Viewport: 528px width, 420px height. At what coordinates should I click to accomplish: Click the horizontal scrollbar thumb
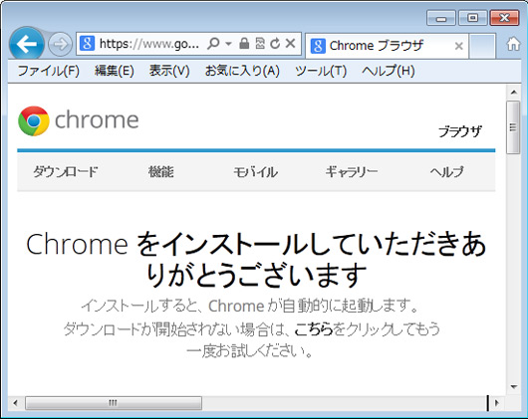(x=114, y=403)
